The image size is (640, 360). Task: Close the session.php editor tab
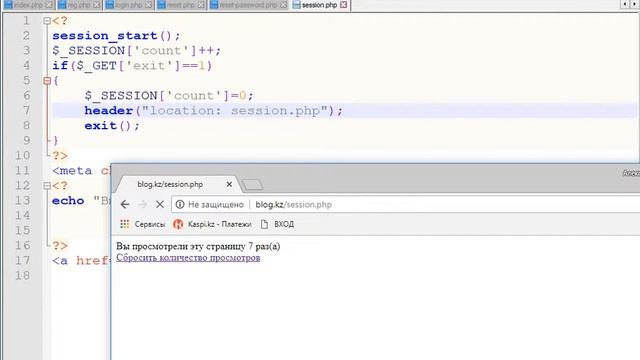pyautogui.click(x=344, y=5)
